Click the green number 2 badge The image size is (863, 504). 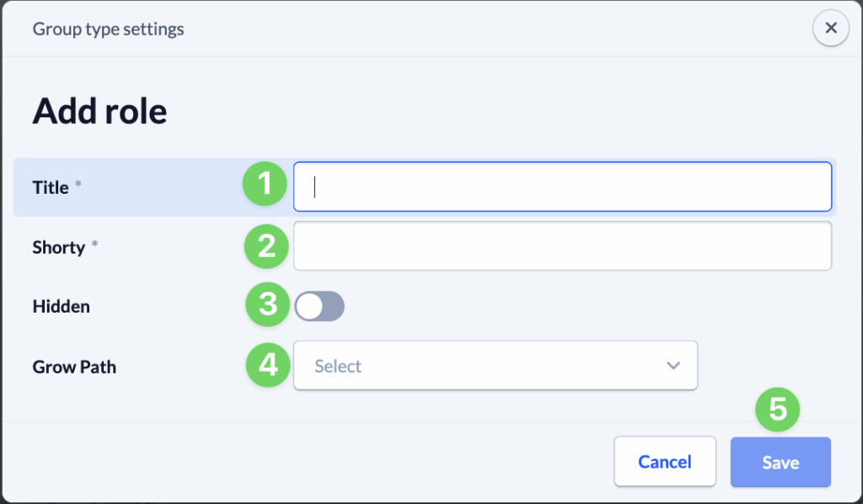pyautogui.click(x=267, y=246)
